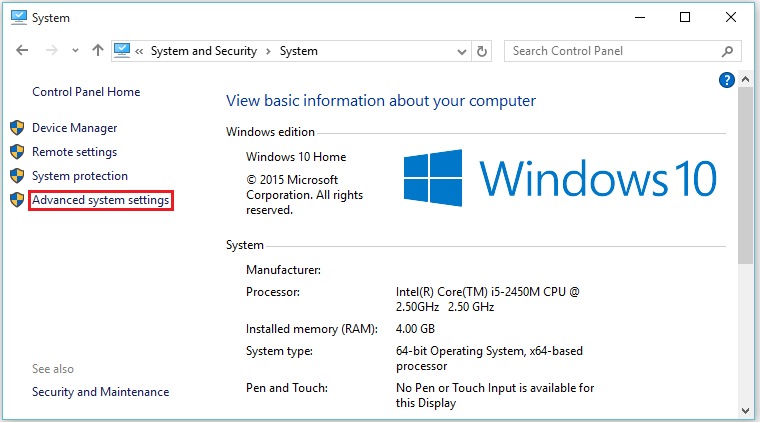The width and height of the screenshot is (760, 423).
Task: Maximize the System window
Action: [685, 17]
